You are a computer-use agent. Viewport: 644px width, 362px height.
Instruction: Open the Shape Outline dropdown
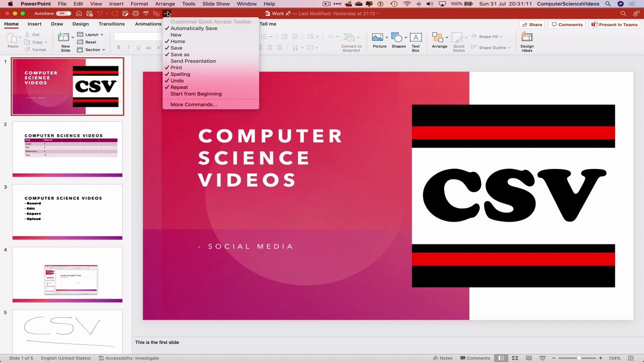491,48
